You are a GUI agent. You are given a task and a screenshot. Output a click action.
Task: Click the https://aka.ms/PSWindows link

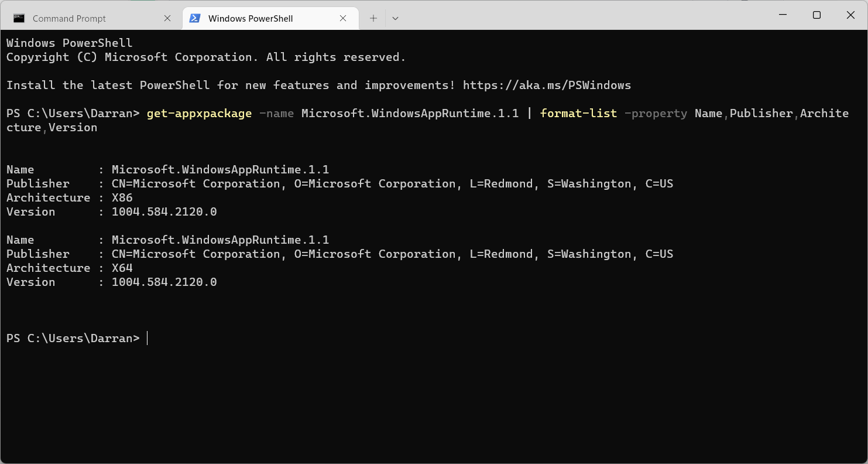[546, 85]
